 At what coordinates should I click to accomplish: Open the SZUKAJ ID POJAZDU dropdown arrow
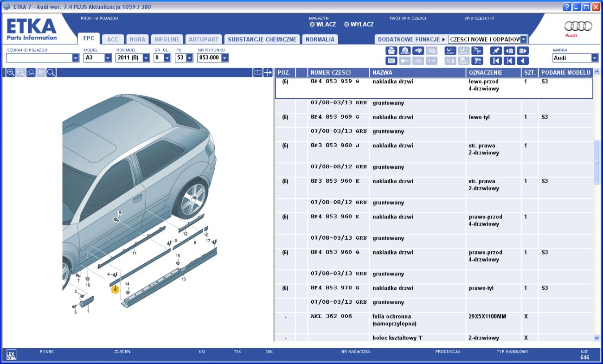[x=76, y=58]
